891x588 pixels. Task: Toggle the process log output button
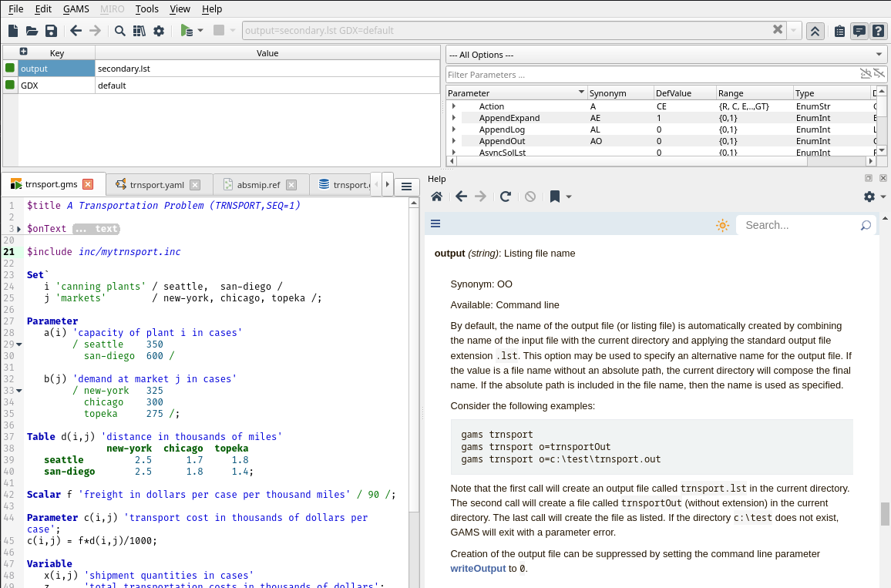coord(859,31)
